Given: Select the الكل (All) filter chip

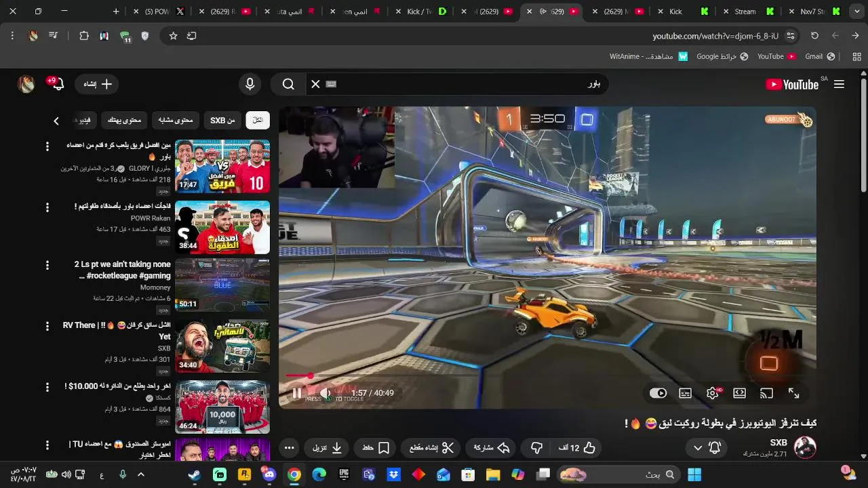Looking at the screenshot, I should tap(258, 121).
